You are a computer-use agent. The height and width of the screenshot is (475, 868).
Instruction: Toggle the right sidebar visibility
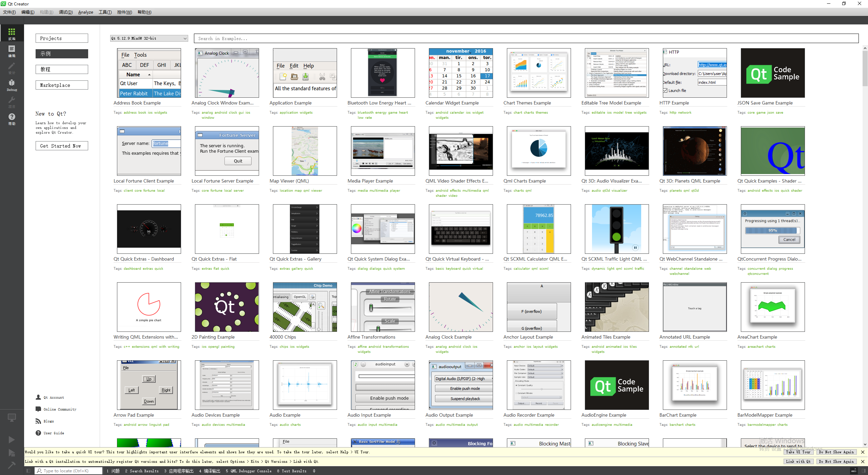(863, 471)
